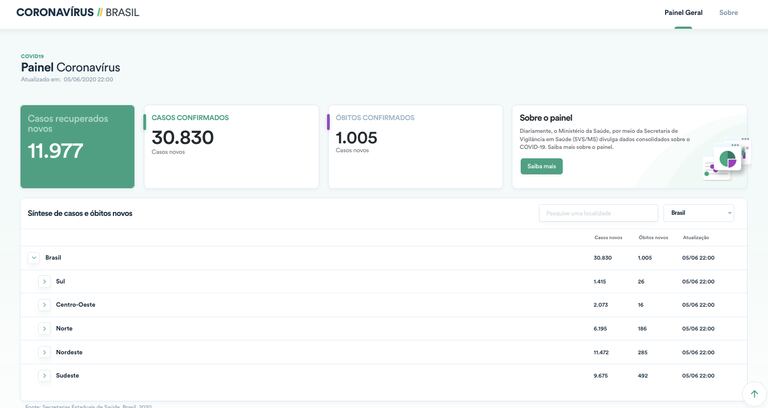
Task: Sort by Casos novos column header
Action: click(608, 238)
